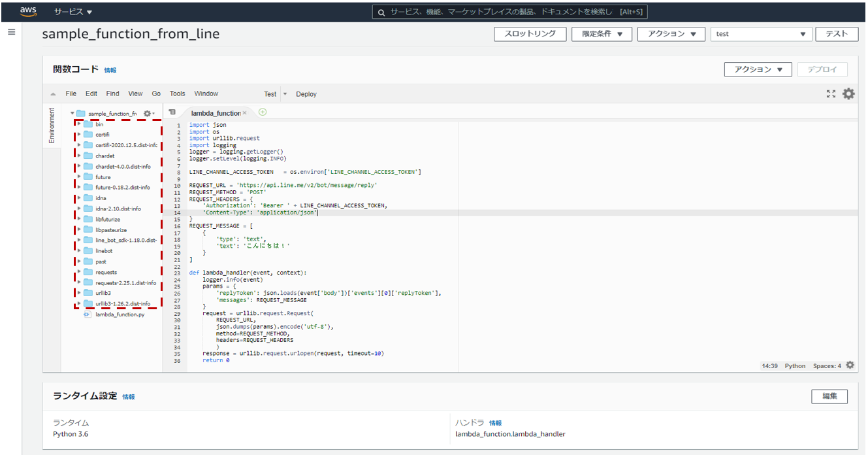The height and width of the screenshot is (457, 868).
Task: Click the libfuturize folder icon
Action: [88, 219]
